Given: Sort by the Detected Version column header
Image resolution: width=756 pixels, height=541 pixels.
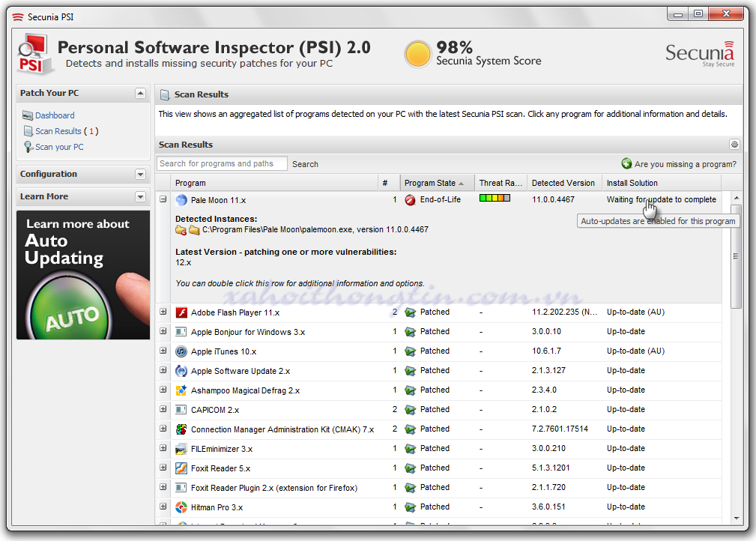Looking at the screenshot, I should pos(565,184).
